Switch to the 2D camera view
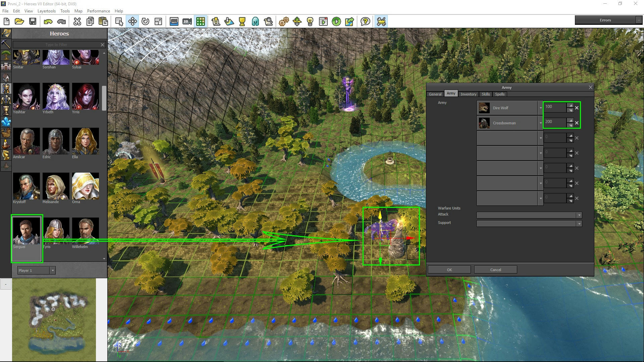Image resolution: width=644 pixels, height=362 pixels. point(187,21)
